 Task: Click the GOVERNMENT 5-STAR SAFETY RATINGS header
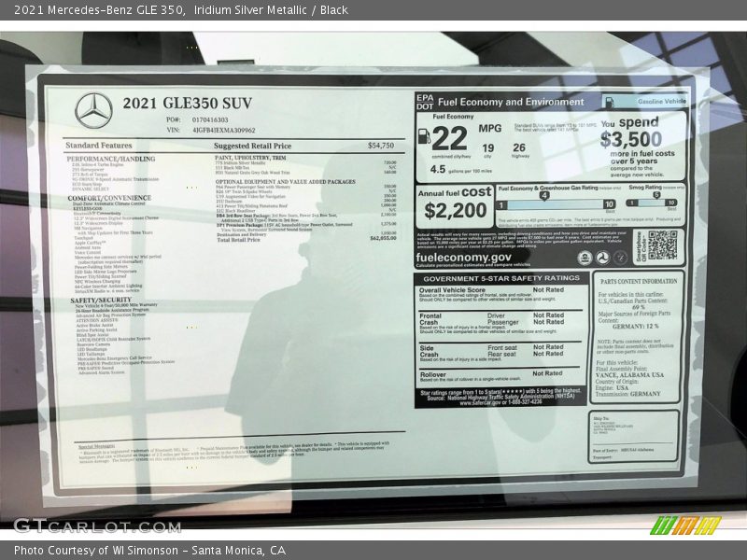[x=501, y=278]
